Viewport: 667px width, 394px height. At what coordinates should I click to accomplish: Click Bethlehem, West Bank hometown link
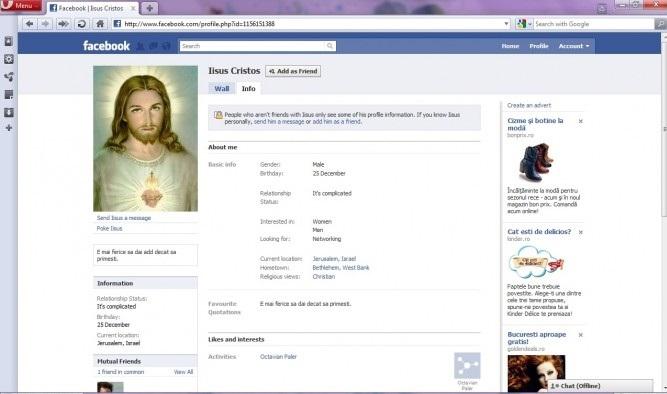(341, 268)
